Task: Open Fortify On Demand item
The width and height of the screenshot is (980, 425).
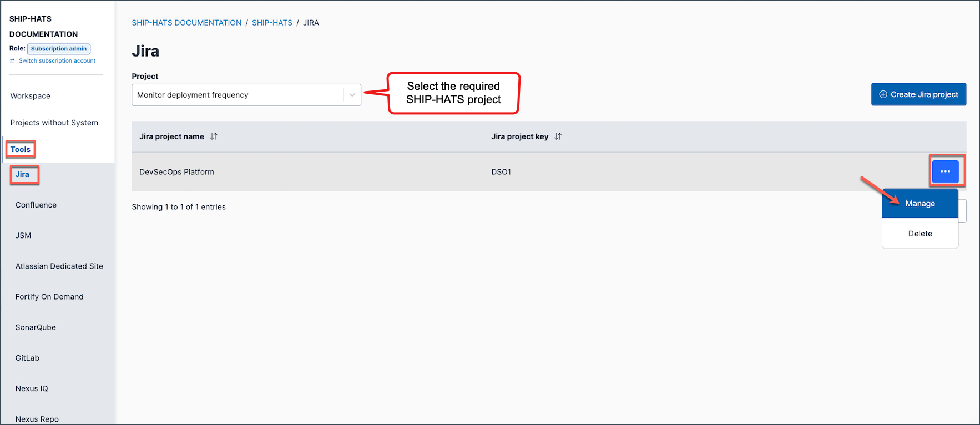Action: click(x=49, y=297)
